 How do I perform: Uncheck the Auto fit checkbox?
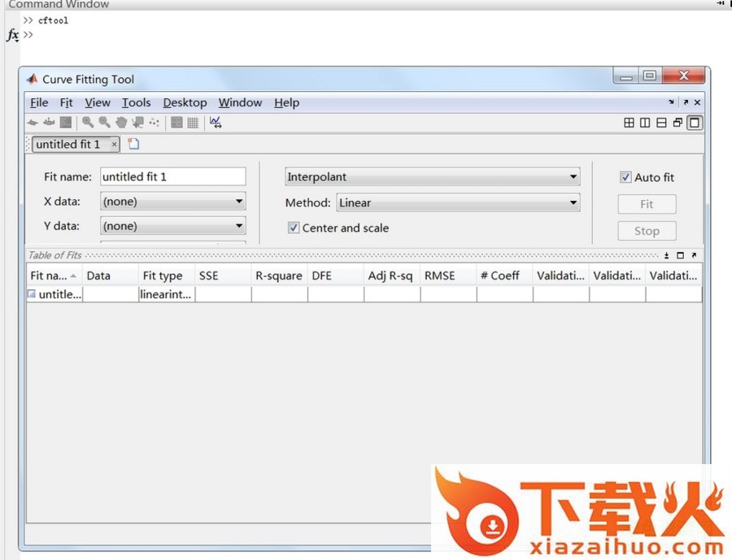pyautogui.click(x=625, y=177)
